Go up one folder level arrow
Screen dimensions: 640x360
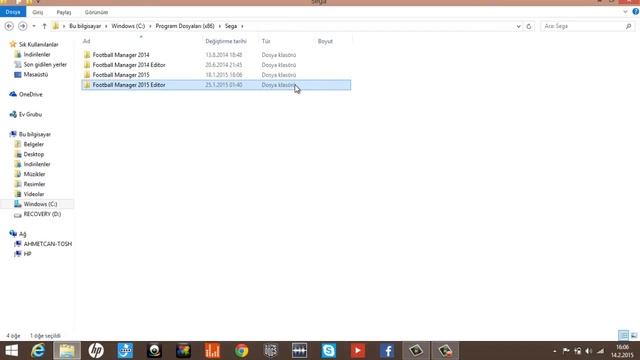click(44, 26)
